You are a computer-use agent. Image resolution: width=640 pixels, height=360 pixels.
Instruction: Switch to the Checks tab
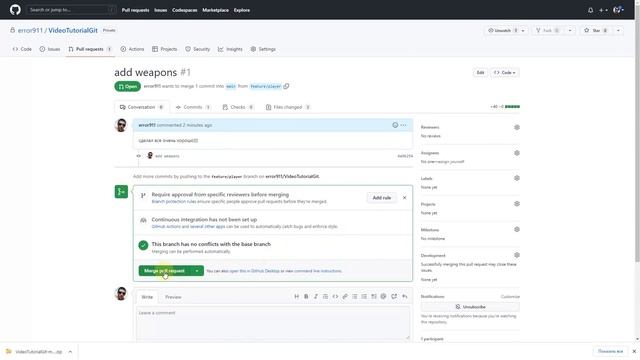click(238, 107)
